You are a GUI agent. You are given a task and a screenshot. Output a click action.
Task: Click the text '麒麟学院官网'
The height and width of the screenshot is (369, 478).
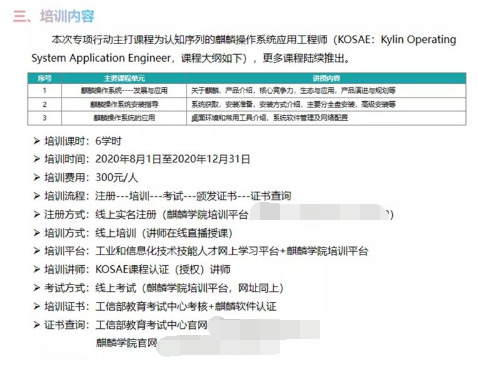tap(126, 342)
